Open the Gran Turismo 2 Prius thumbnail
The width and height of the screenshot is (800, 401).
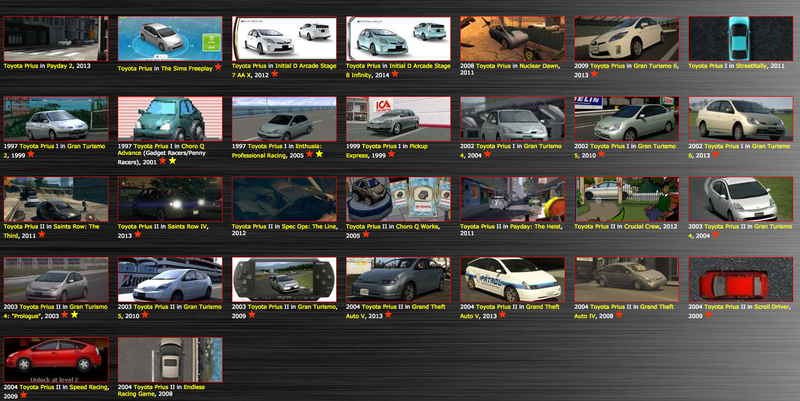(x=56, y=119)
